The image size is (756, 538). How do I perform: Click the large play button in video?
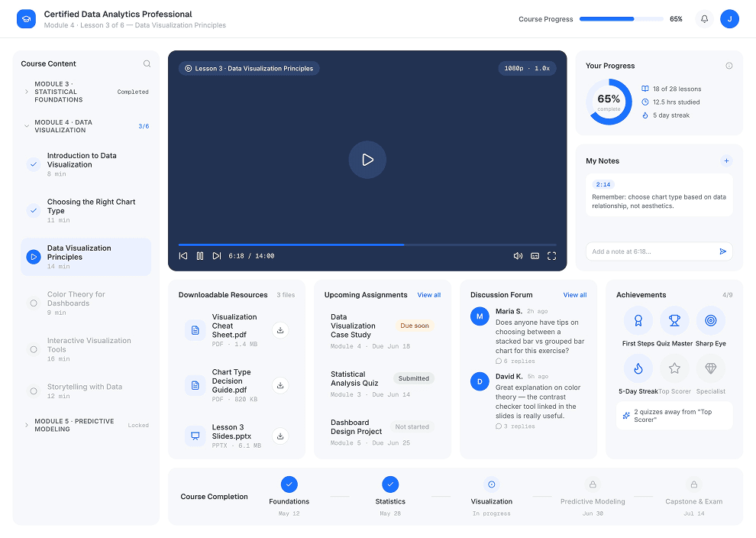point(367,160)
